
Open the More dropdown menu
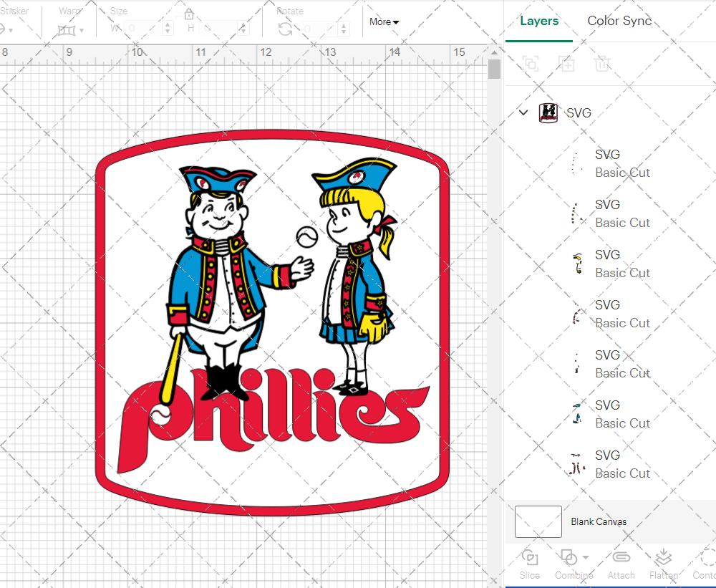[384, 22]
